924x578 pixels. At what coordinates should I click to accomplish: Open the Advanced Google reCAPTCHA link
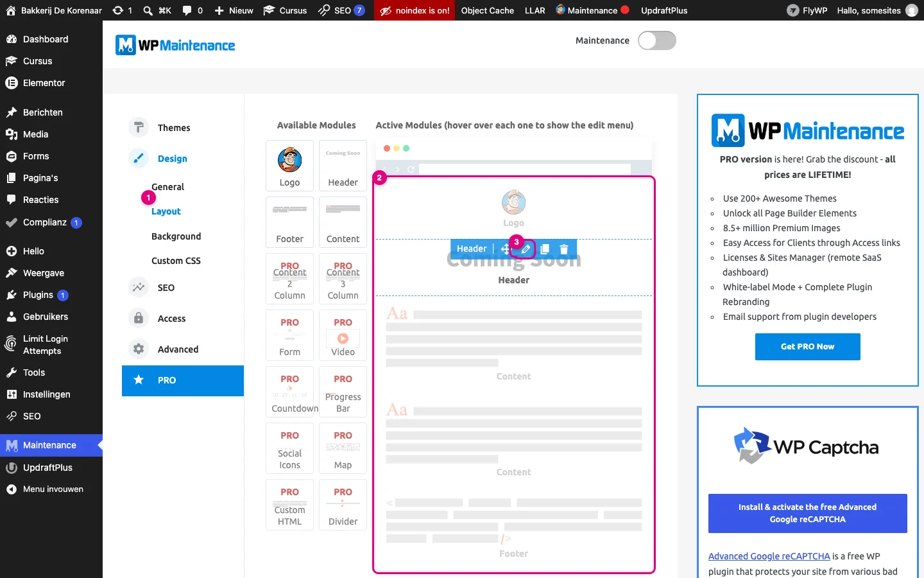click(769, 556)
